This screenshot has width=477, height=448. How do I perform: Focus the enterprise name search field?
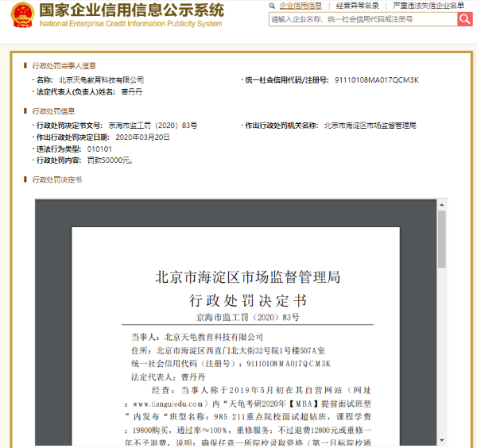(363, 19)
